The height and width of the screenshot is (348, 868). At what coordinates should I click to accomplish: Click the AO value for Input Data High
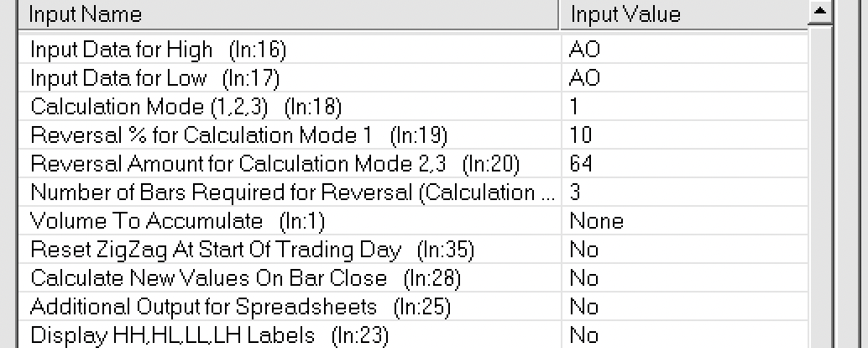pos(585,50)
